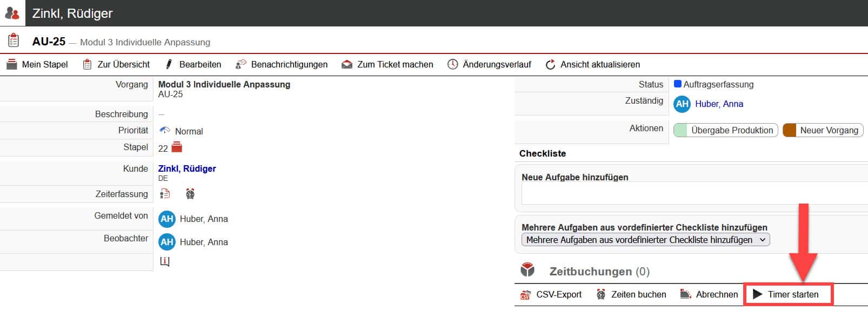View the Änderungsverlauf history
This screenshot has height=311, width=868.
pyautogui.click(x=489, y=64)
